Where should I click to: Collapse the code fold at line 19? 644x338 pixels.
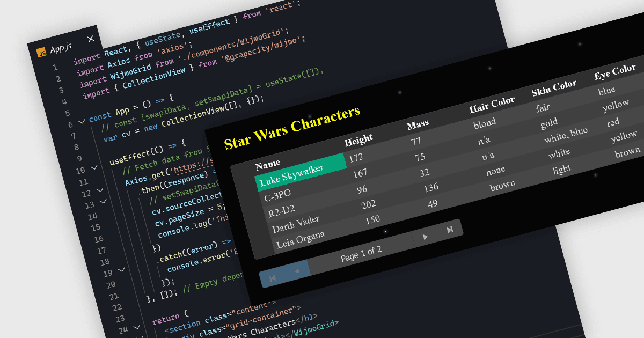point(121,270)
